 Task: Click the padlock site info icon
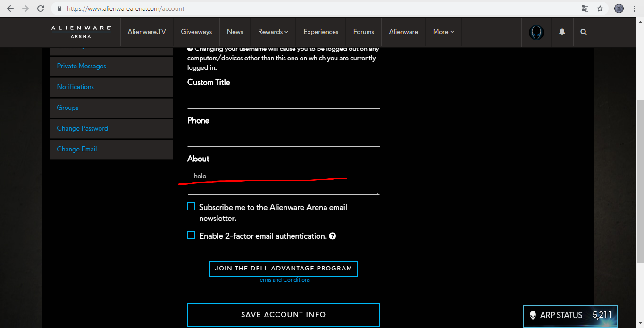pos(59,8)
